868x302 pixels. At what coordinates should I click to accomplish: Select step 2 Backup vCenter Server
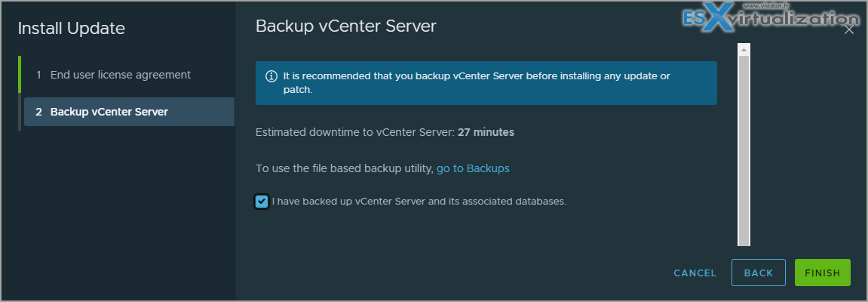point(129,112)
